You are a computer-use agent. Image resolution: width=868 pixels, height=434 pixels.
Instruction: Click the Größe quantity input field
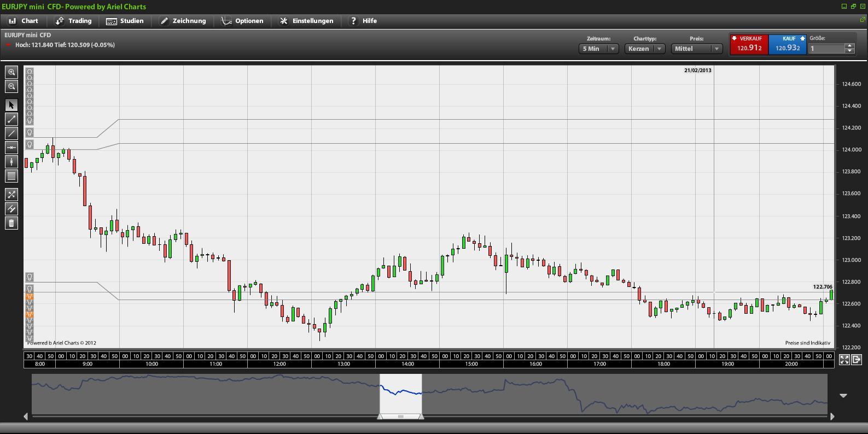(826, 49)
